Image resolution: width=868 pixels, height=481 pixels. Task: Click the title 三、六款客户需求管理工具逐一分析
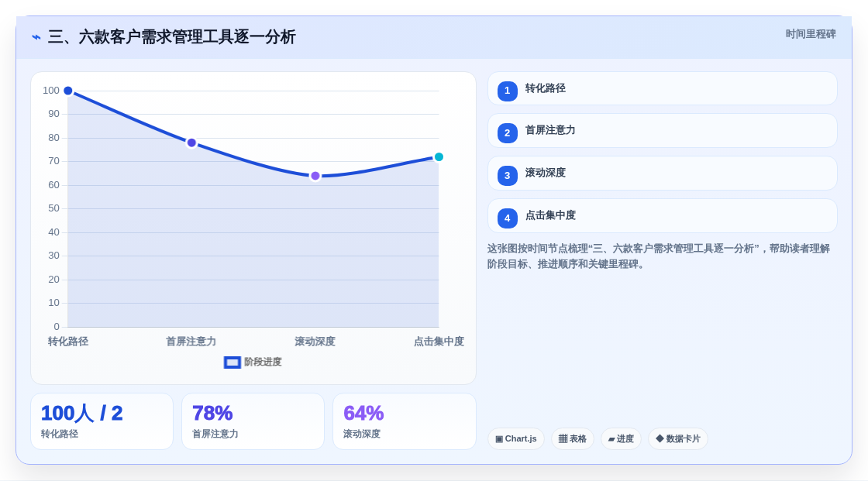coord(171,37)
